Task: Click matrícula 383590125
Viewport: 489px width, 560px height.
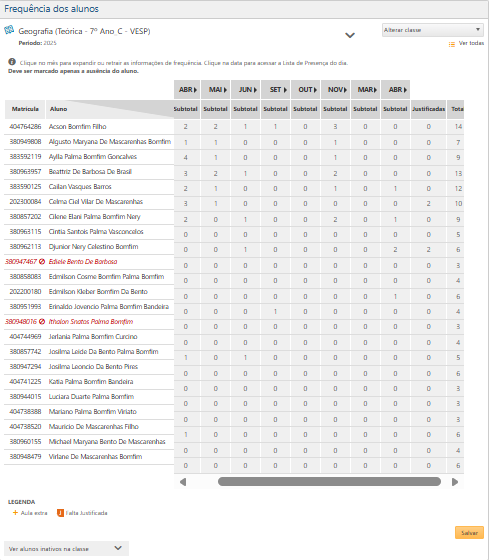Action: (x=25, y=186)
